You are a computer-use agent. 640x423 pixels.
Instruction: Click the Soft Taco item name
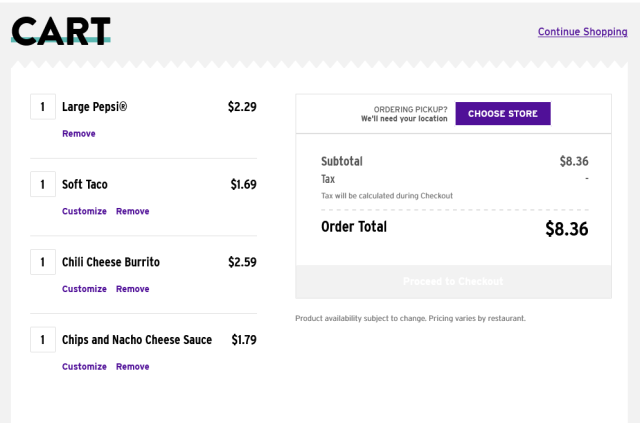point(84,184)
